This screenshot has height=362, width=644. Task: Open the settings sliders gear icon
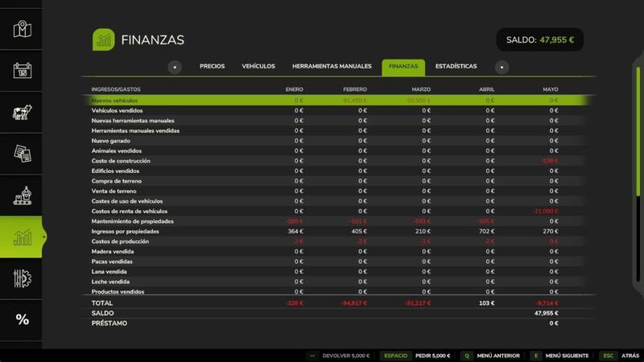coord(23,278)
